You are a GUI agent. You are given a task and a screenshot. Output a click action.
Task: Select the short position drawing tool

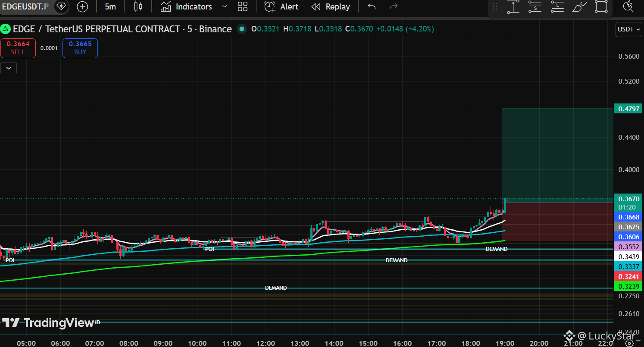(535, 6)
